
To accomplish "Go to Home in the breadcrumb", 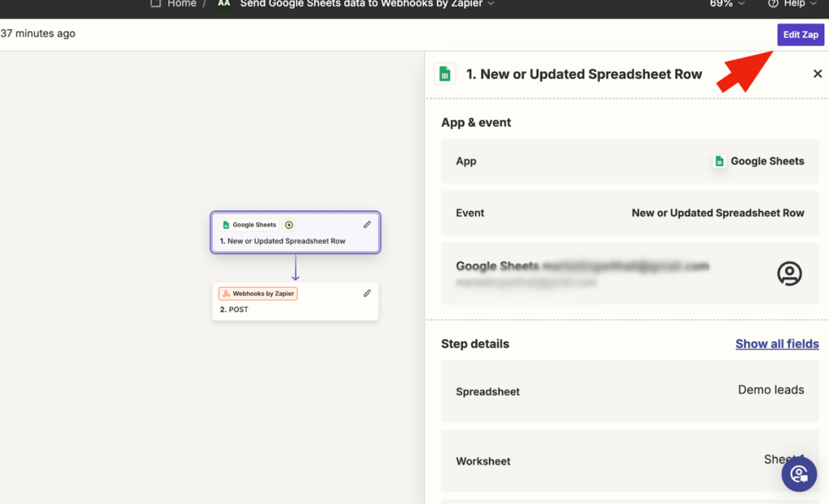I will tap(181, 4).
